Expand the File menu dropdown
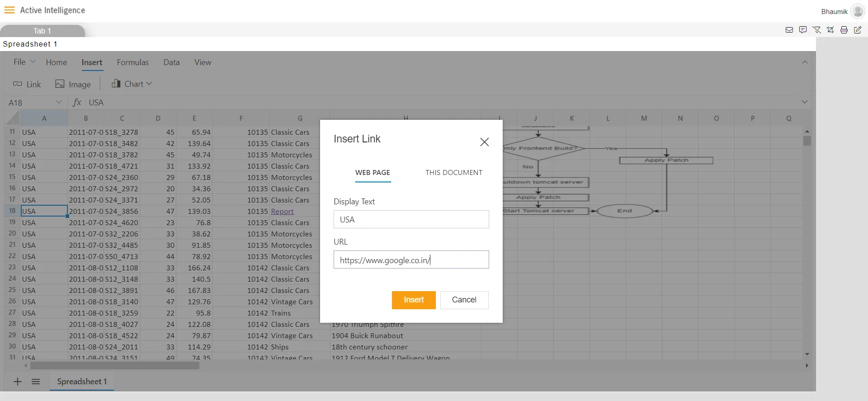Screen dimensions: 868x401 tap(24, 62)
